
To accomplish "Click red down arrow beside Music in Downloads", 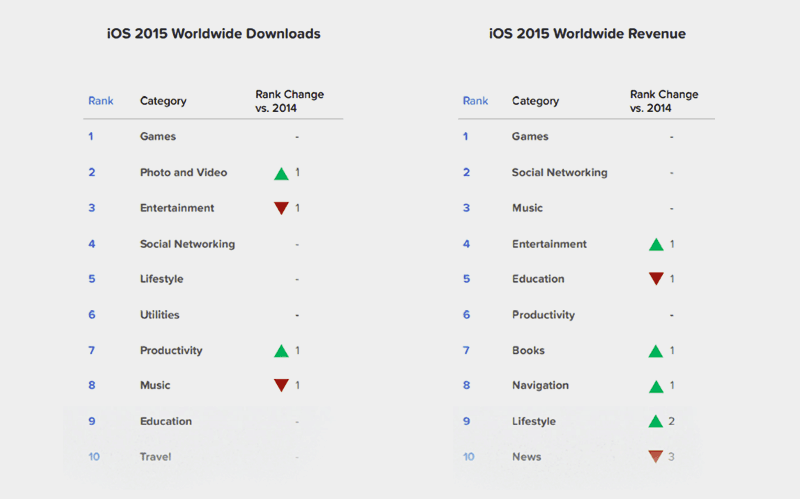I will coord(281,385).
